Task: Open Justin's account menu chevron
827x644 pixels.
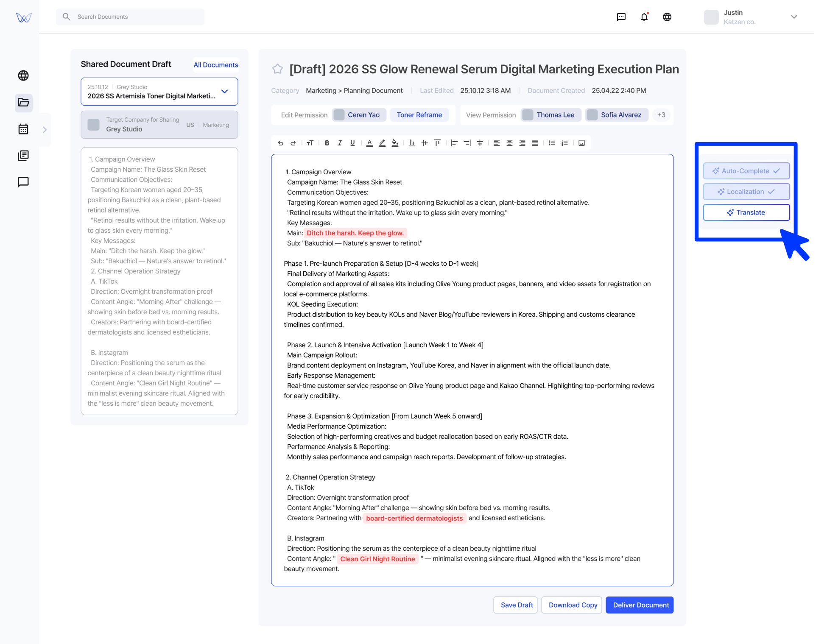Action: (794, 17)
